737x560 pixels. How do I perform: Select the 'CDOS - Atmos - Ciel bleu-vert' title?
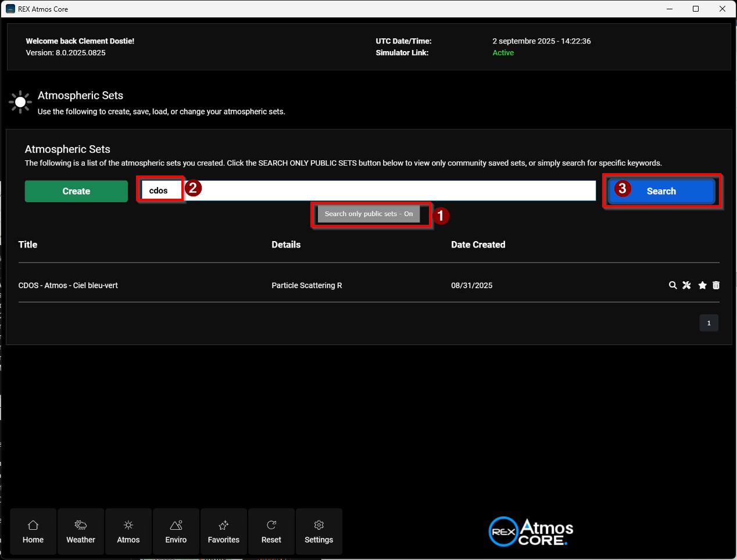tap(68, 285)
